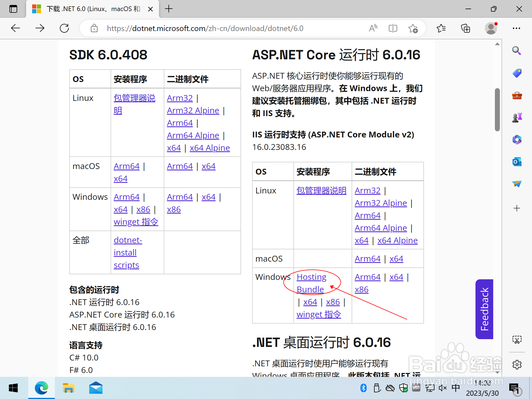Open muted volume tray icon
Image resolution: width=532 pixels, height=399 pixels.
(x=443, y=388)
